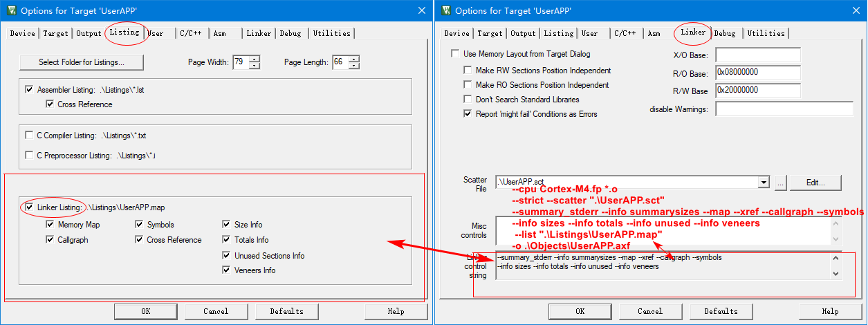Click the Scatter File path text box
This screenshot has width=868, height=325.
point(626,183)
